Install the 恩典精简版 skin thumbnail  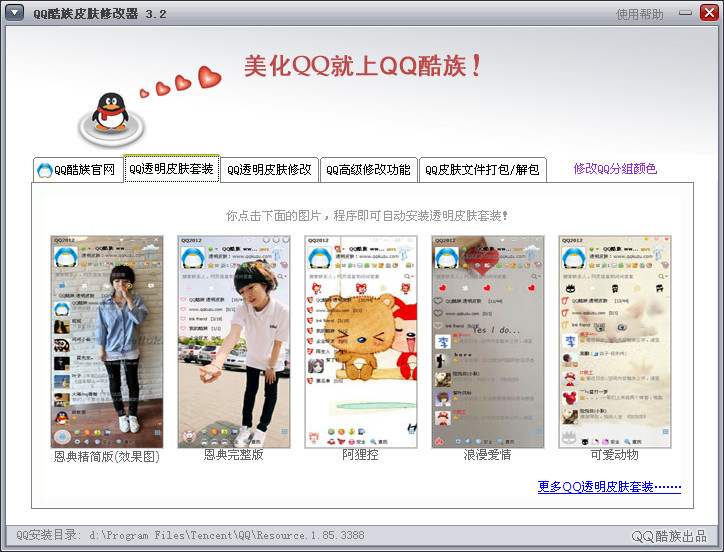(x=107, y=342)
